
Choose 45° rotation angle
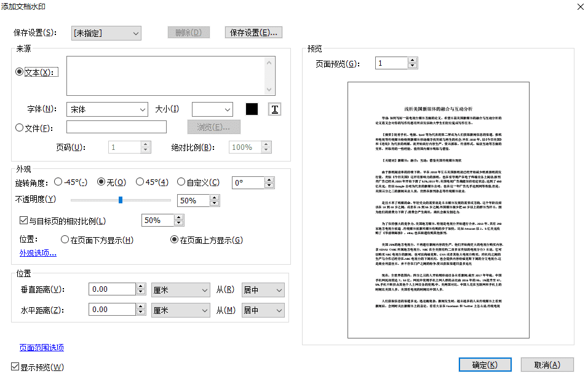coord(140,182)
